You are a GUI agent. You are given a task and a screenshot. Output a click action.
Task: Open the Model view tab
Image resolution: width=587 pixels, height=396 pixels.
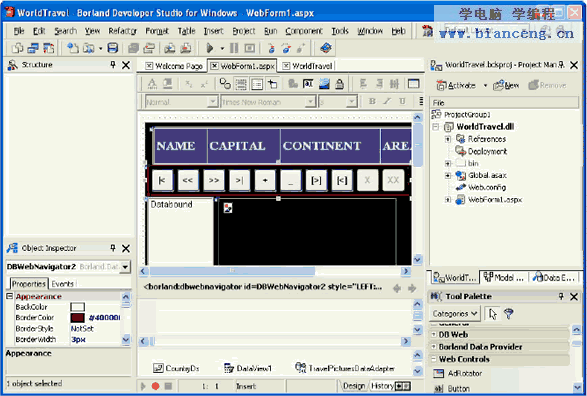tap(504, 278)
